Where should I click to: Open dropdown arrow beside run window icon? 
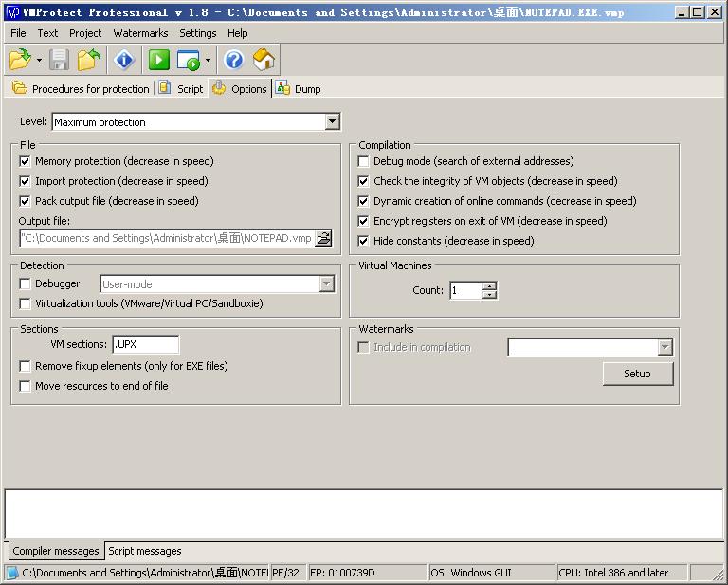point(208,61)
